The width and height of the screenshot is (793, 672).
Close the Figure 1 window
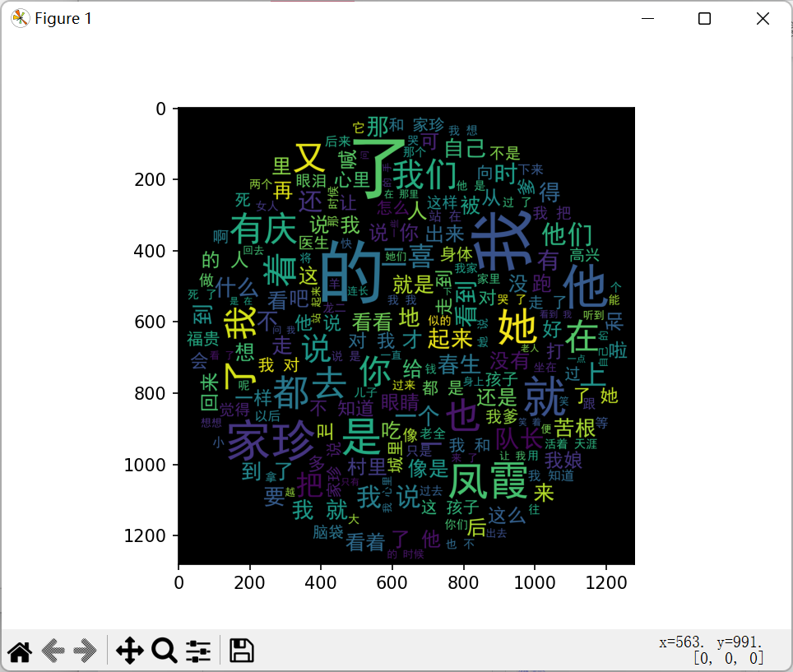pyautogui.click(x=761, y=19)
